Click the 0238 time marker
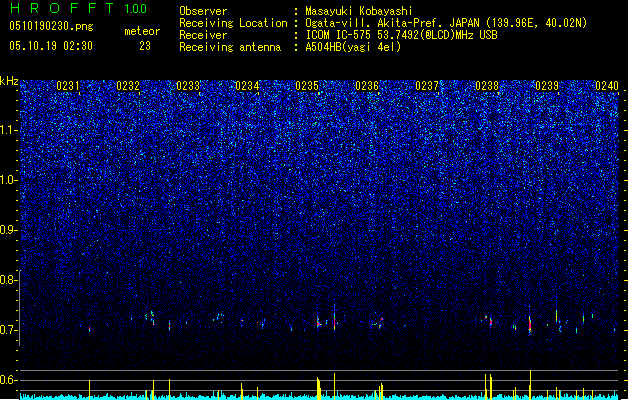 coord(487,86)
